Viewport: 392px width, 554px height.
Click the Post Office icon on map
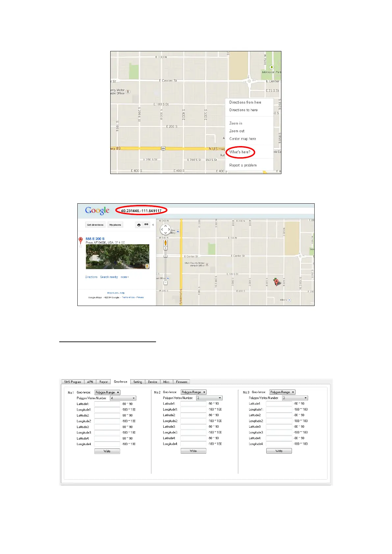(x=168, y=278)
